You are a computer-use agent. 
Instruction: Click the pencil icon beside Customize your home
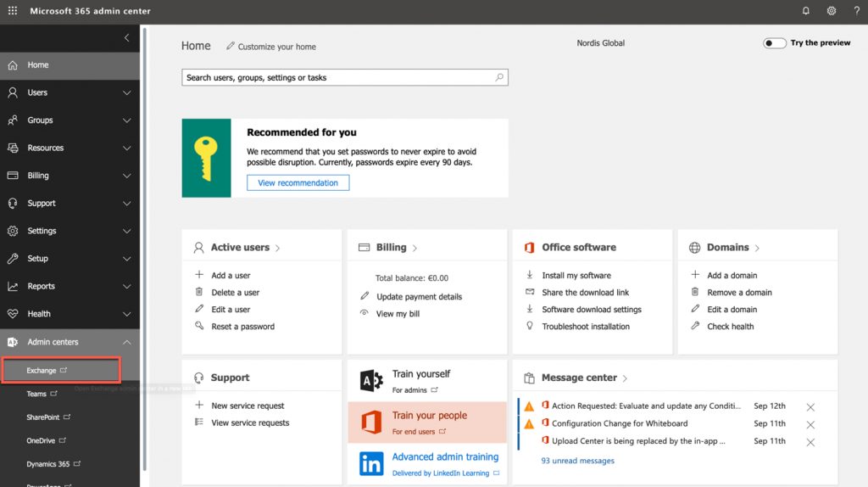tap(231, 46)
